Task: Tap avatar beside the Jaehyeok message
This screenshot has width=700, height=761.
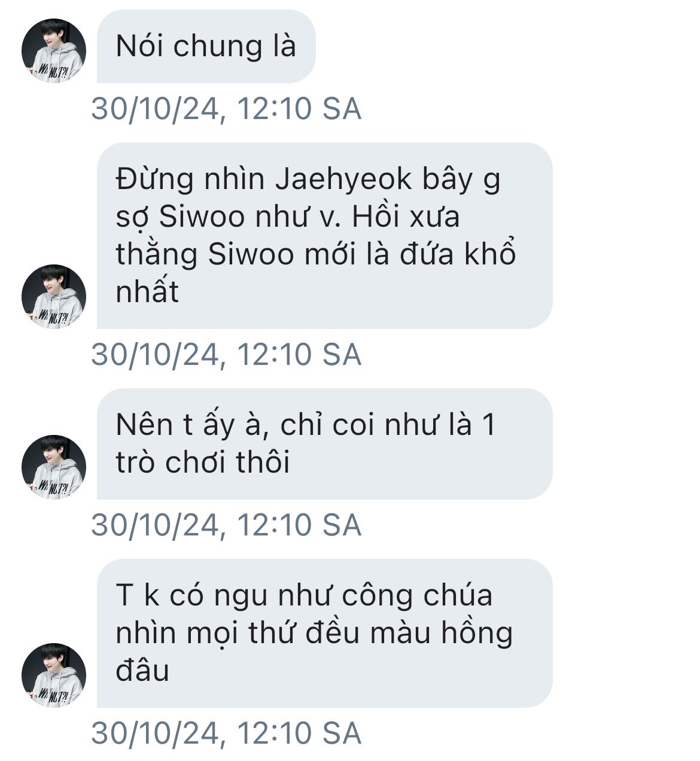Action: (54, 296)
